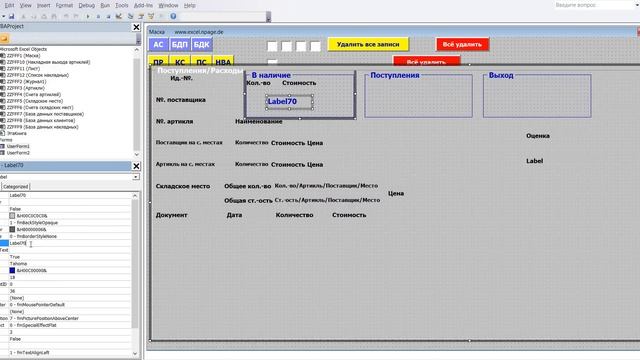Select Z2FFF3 (Артикли) in project tree
640x360 pixels.
26,88
